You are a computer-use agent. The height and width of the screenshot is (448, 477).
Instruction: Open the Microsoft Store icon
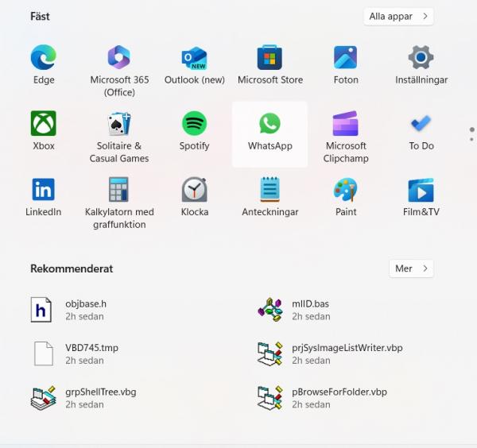(x=270, y=57)
